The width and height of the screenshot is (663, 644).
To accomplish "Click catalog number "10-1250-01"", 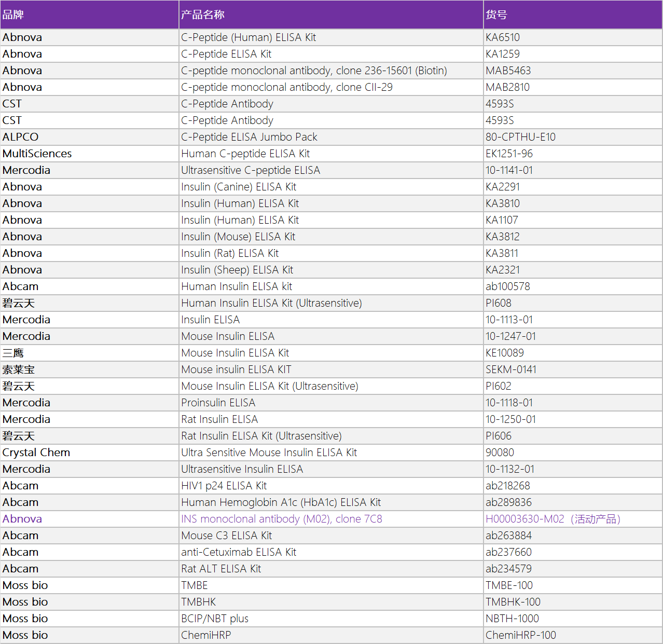I will (x=511, y=419).
